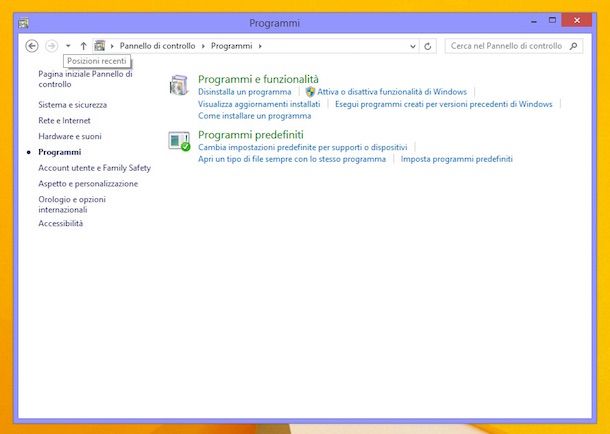Open Visualizza aggiornamenti installati
The width and height of the screenshot is (610, 434).
click(259, 104)
